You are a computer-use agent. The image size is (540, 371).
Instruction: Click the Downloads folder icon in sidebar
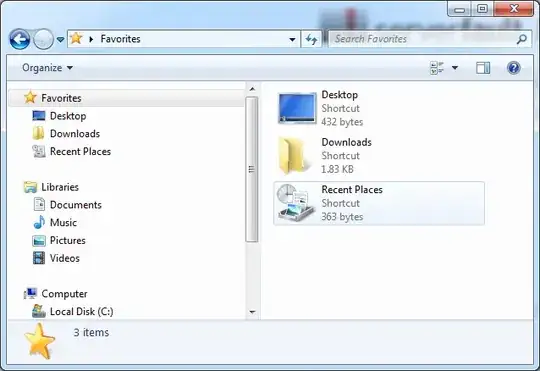(x=38, y=133)
